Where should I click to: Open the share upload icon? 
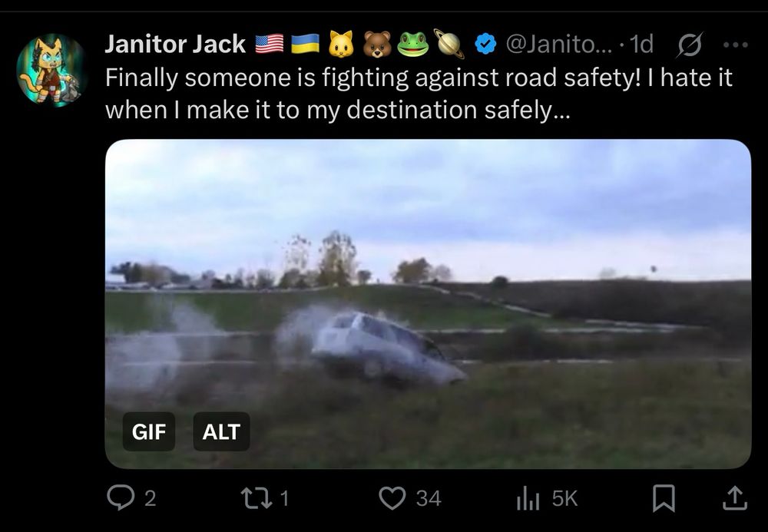click(735, 498)
